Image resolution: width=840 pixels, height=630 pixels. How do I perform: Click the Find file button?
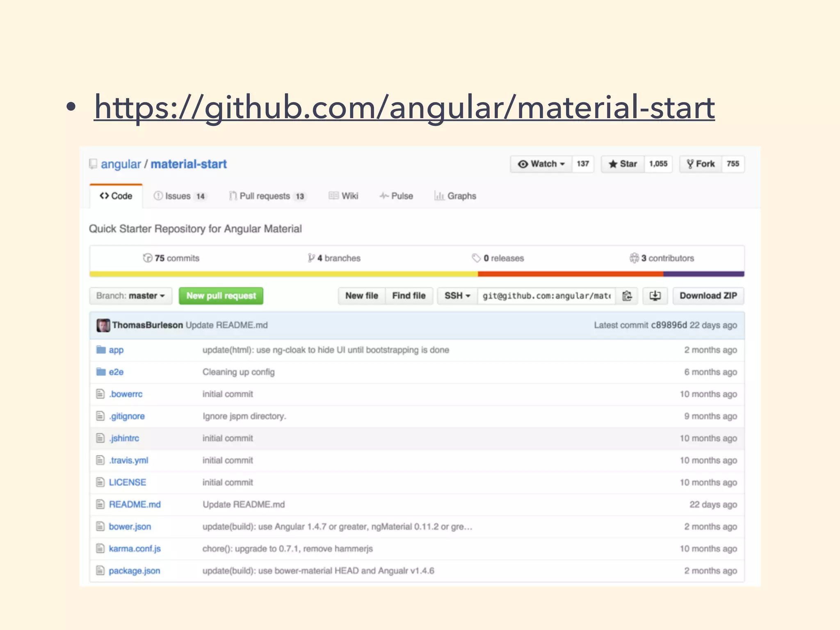tap(409, 296)
